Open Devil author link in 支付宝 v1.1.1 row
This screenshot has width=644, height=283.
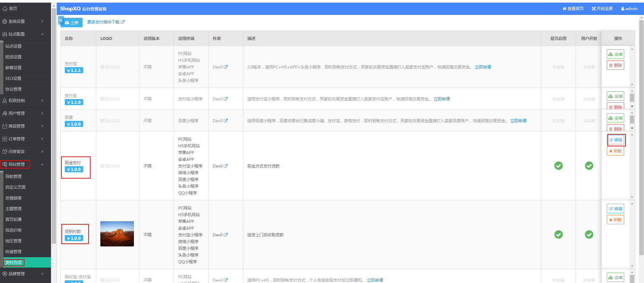220,67
